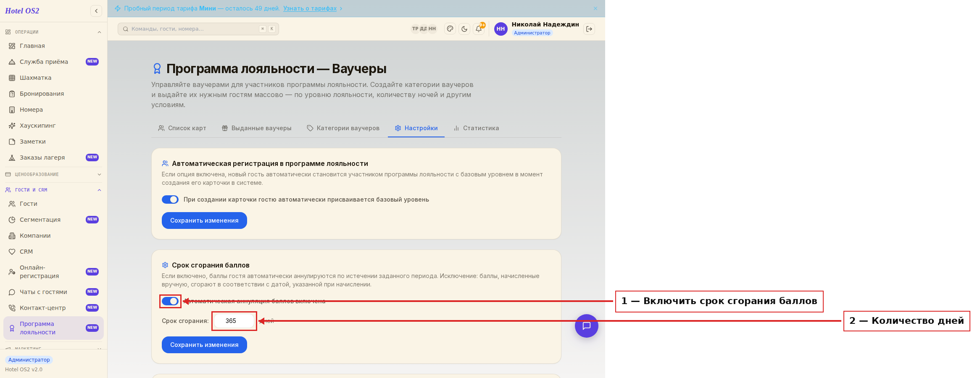980x378 pixels.
Task: Open Главная in the sidebar
Action: coord(53,46)
